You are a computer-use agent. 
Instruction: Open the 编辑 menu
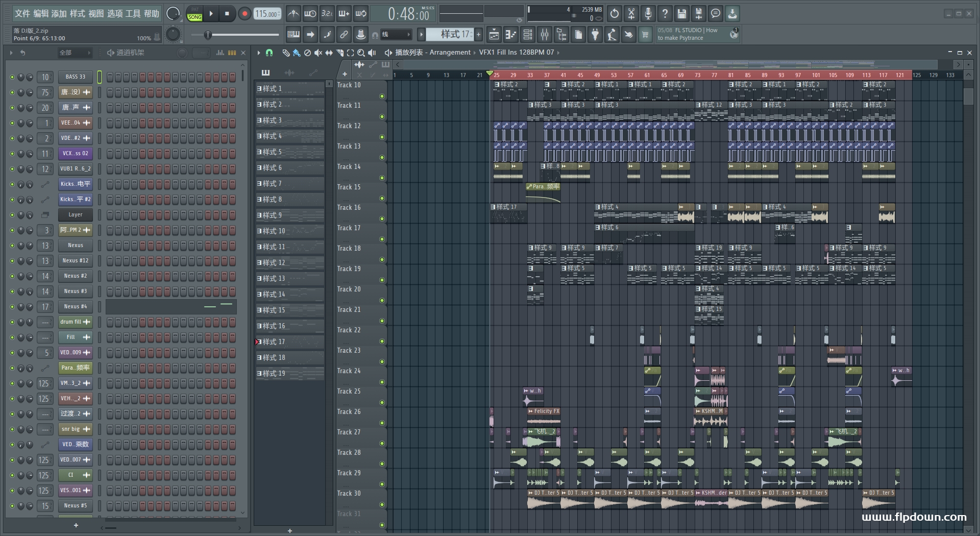[x=41, y=14]
